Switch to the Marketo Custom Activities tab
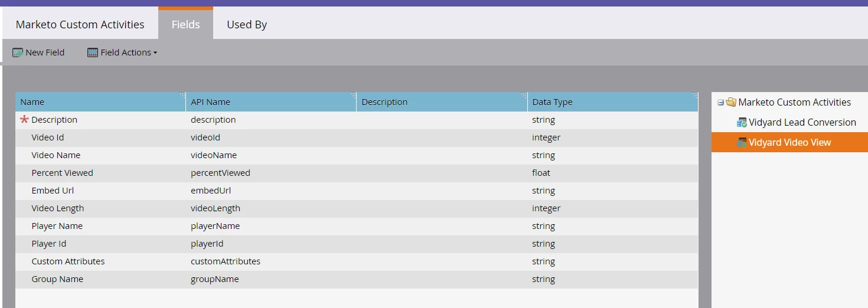This screenshot has height=308, width=868. (80, 25)
